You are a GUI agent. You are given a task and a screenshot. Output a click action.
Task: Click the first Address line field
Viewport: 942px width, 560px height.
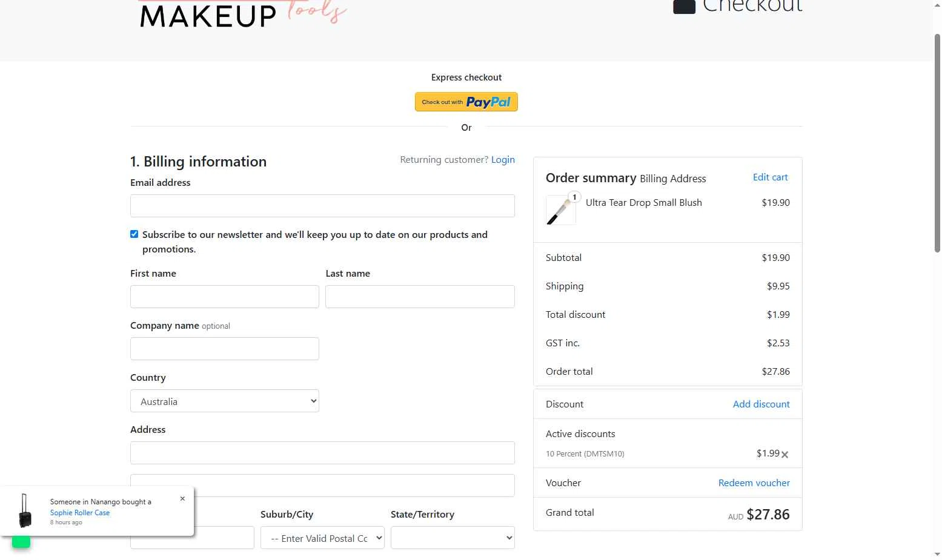tap(322, 453)
